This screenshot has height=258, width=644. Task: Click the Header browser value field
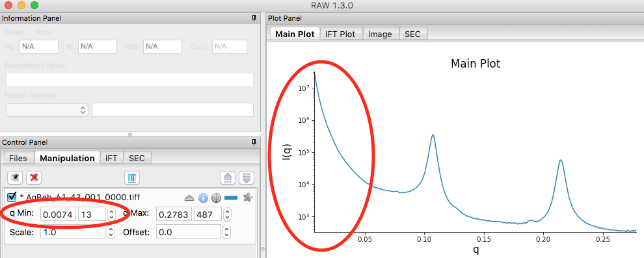172,110
